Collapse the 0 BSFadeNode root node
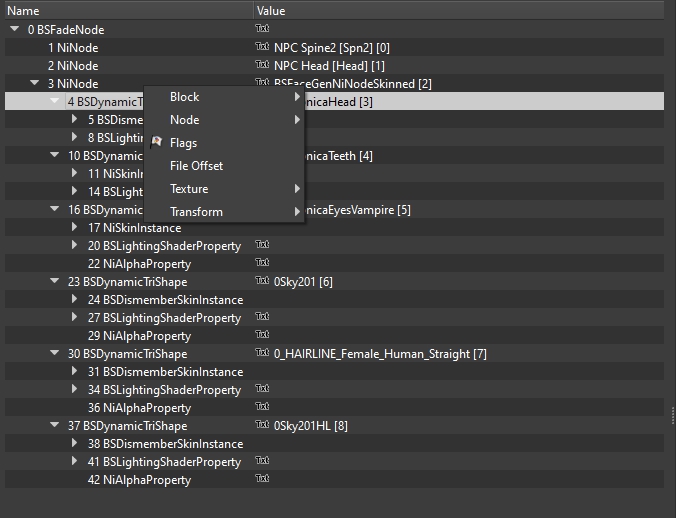676x518 pixels. pos(14,30)
